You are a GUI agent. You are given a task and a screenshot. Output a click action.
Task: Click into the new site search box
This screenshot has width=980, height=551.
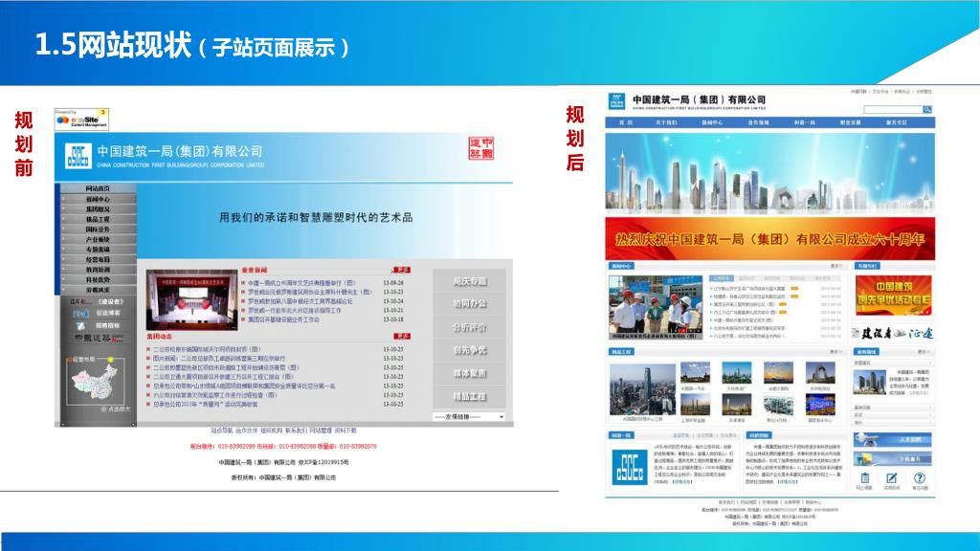coord(893,109)
